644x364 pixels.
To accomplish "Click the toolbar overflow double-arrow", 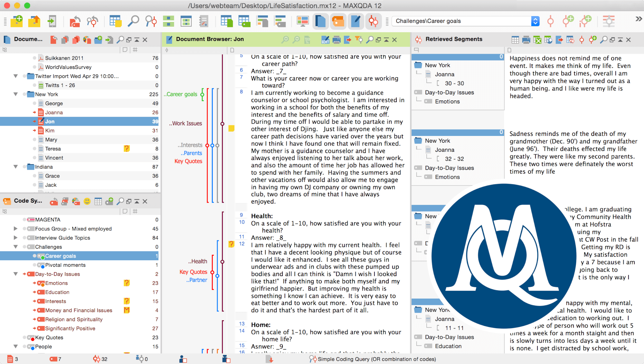I will click(638, 19).
